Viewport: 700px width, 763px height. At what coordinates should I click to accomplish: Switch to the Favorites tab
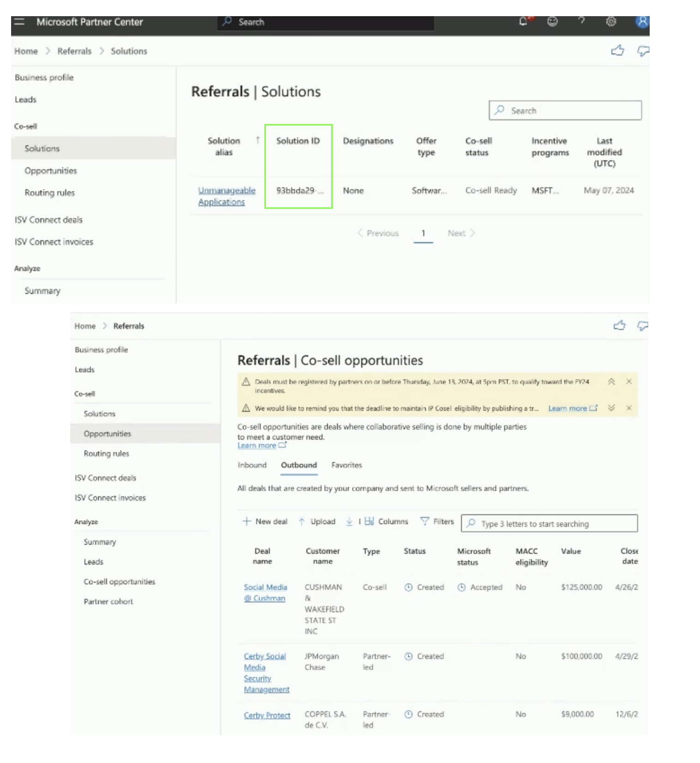coord(347,465)
